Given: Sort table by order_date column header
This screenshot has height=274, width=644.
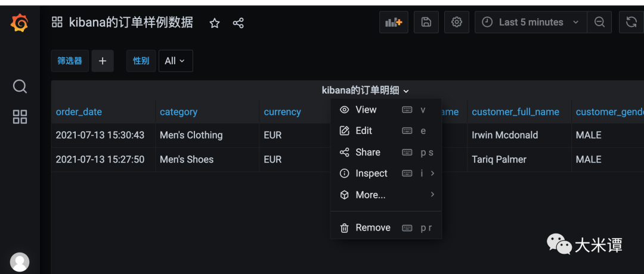Looking at the screenshot, I should coord(79,112).
